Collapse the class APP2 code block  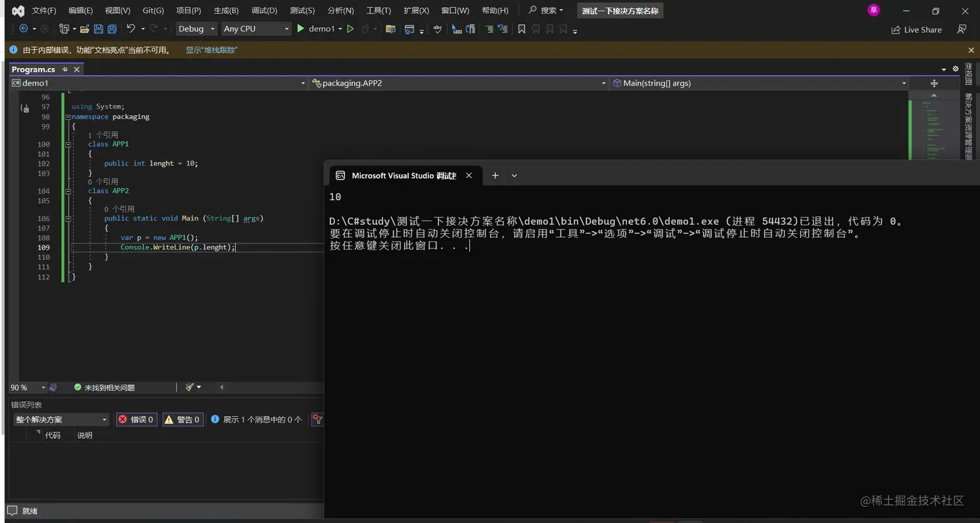click(x=67, y=191)
